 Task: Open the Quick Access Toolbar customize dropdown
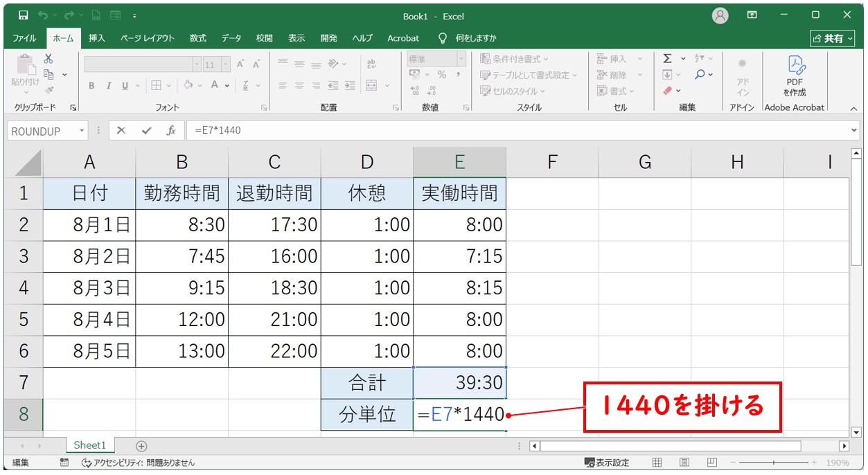coord(134,15)
